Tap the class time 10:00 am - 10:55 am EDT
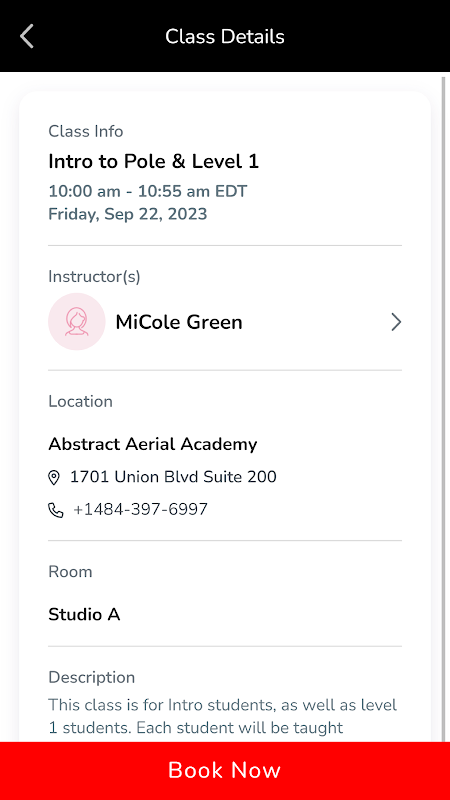The image size is (450, 800). 148,191
